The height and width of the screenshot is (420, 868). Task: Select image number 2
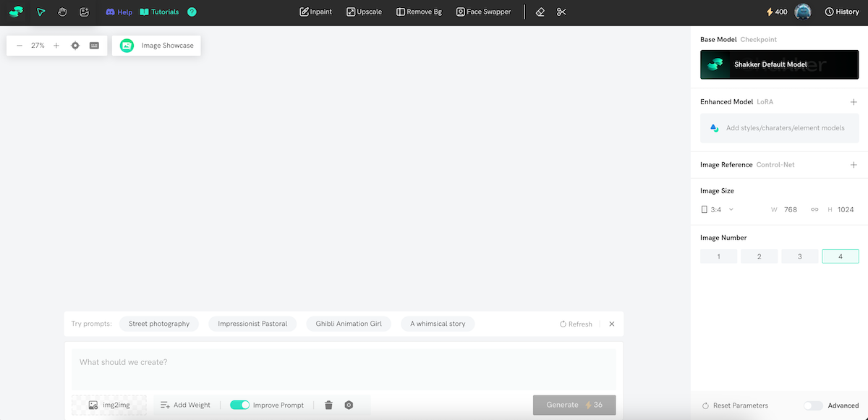point(759,256)
